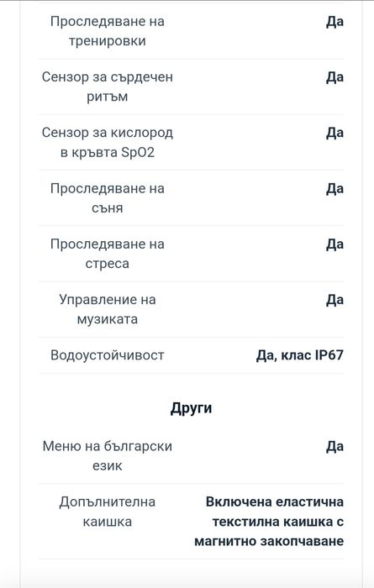Click 'Да' value for sleep tracking
This screenshot has height=588, width=374.
coord(334,188)
